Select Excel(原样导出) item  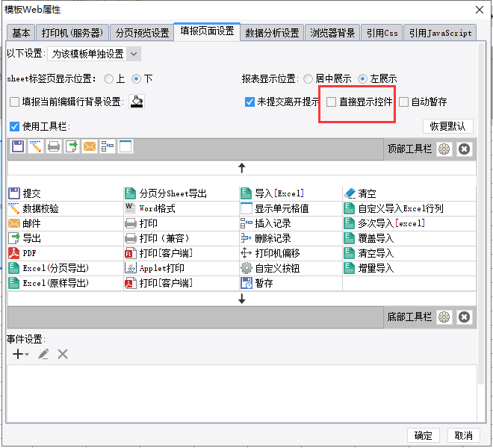tap(65, 283)
